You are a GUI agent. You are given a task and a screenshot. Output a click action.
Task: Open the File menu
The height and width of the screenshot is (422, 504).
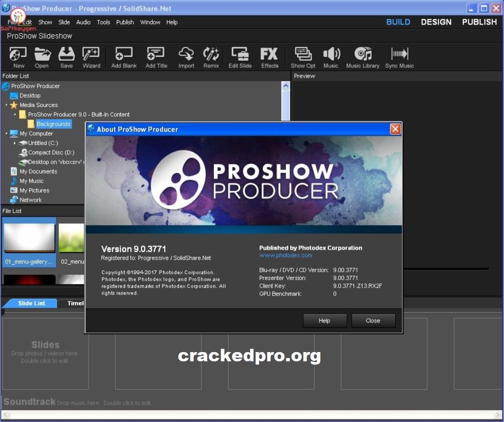[12, 22]
